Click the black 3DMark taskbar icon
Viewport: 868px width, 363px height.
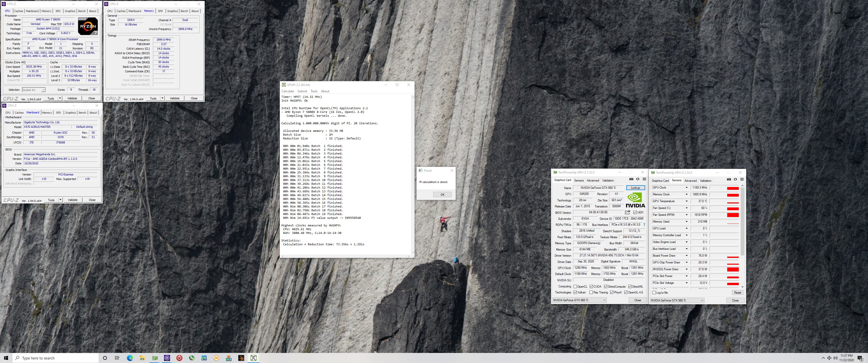pos(241,358)
